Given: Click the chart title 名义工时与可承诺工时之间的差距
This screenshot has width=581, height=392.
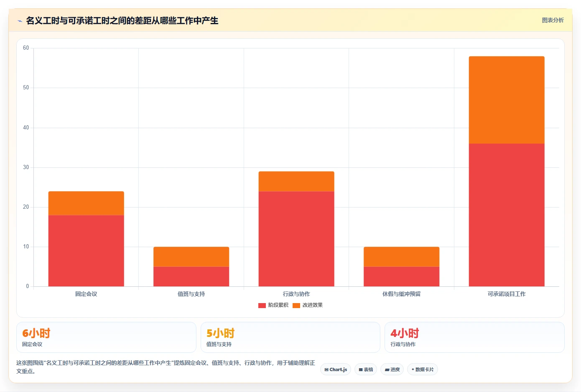Looking at the screenshot, I should pyautogui.click(x=122, y=20).
